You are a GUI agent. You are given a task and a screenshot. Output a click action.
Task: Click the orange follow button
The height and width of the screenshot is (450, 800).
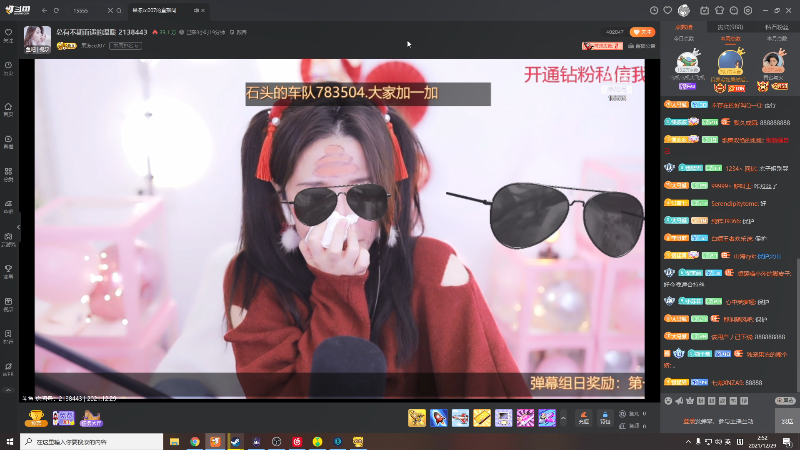642,32
